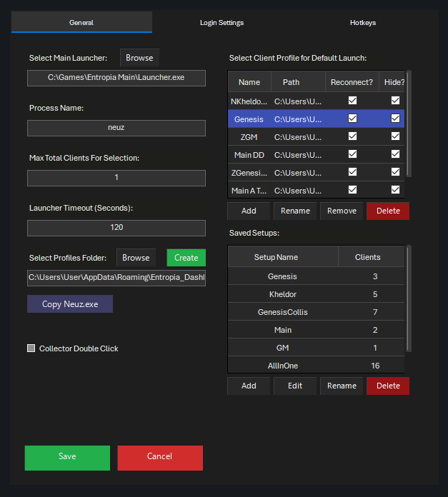This screenshot has height=497, width=448.
Task: Toggle Hide for the ZGenesi... profile
Action: (395, 172)
